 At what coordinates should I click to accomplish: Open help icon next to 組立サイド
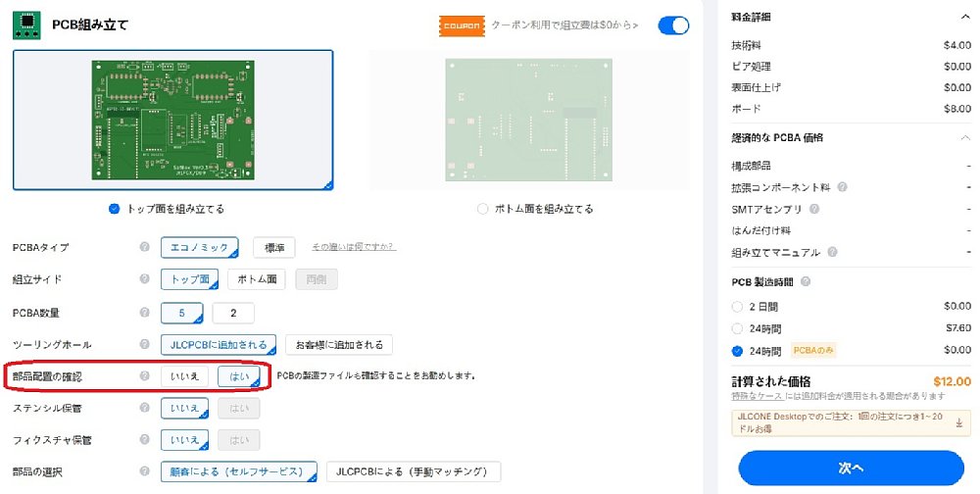click(144, 279)
